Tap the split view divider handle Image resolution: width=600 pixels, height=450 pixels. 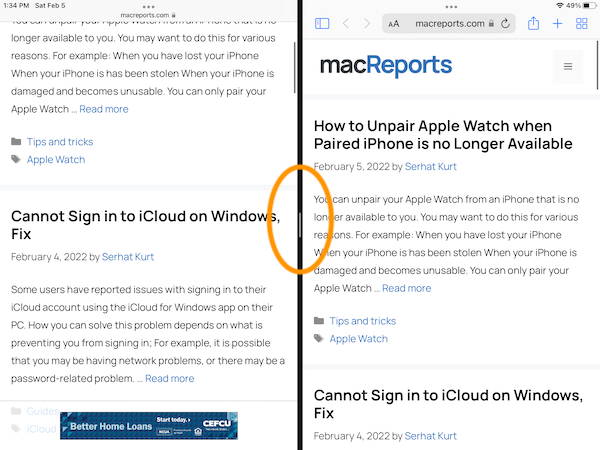click(x=300, y=225)
